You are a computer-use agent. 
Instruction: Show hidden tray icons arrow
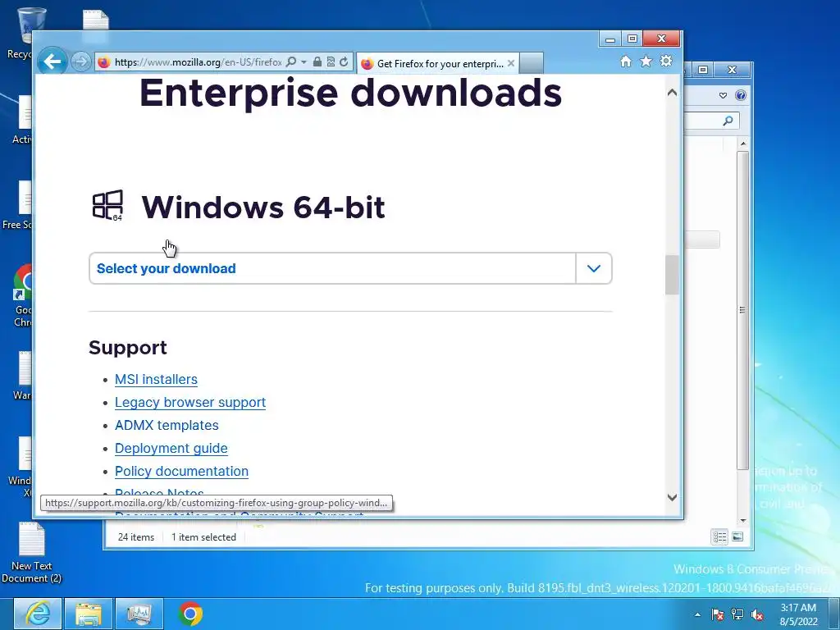[697, 614]
